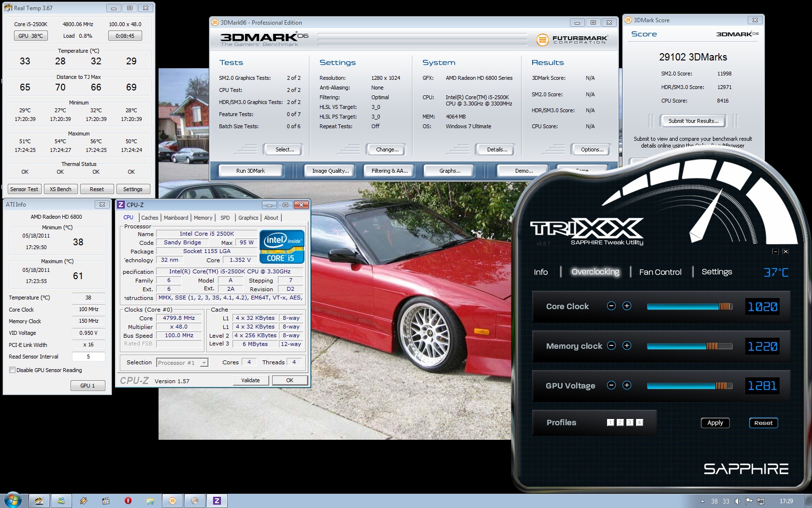Click Image Quality button in 3DMark06

pos(331,171)
